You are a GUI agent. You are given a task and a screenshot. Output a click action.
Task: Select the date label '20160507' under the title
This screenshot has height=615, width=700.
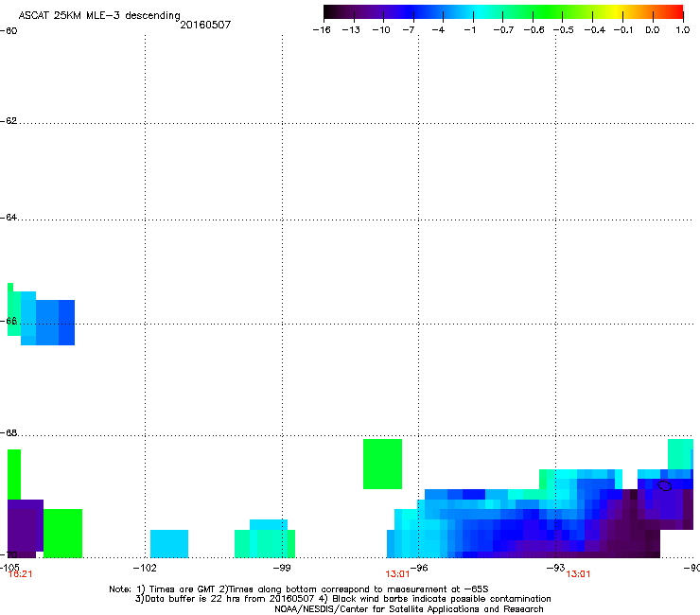point(205,25)
